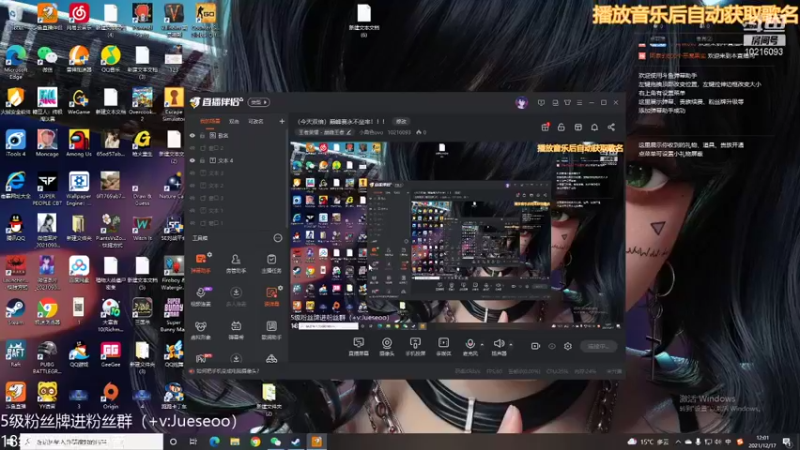800x450 pixels.
Task: Open Chrome in the taskbar
Action: coord(255,441)
